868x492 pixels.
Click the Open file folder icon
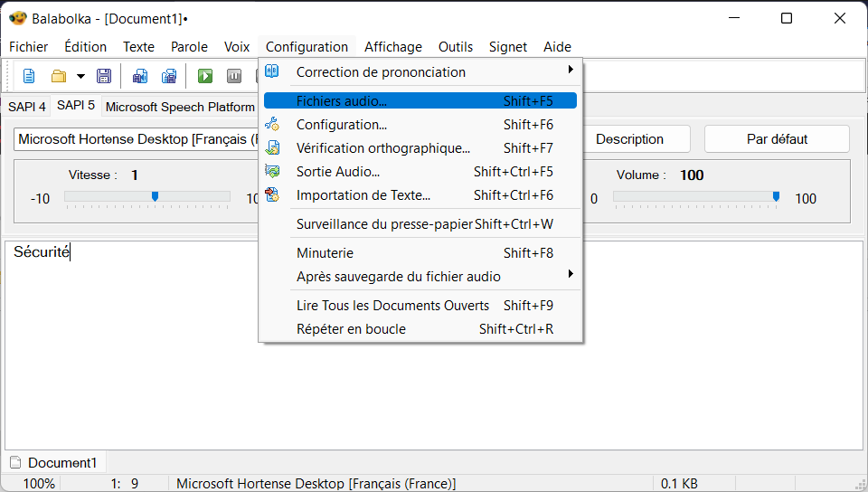pos(59,76)
